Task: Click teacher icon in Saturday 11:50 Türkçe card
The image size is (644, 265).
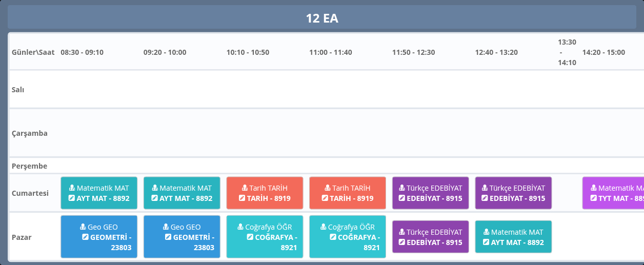Action: coord(401,188)
